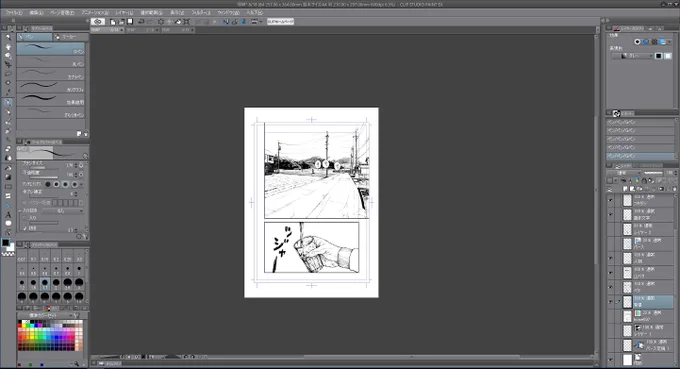The height and width of the screenshot is (369, 680).
Task: Open the 編集 menu
Action: click(x=36, y=13)
